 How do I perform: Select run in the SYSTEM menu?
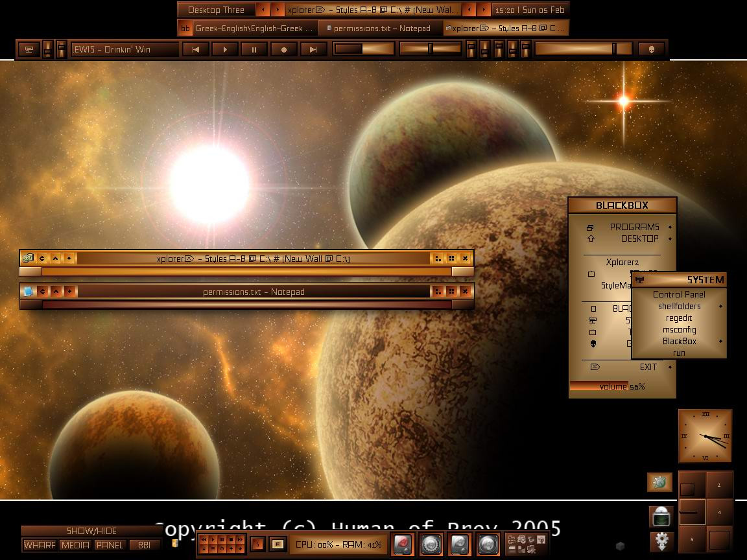[679, 353]
